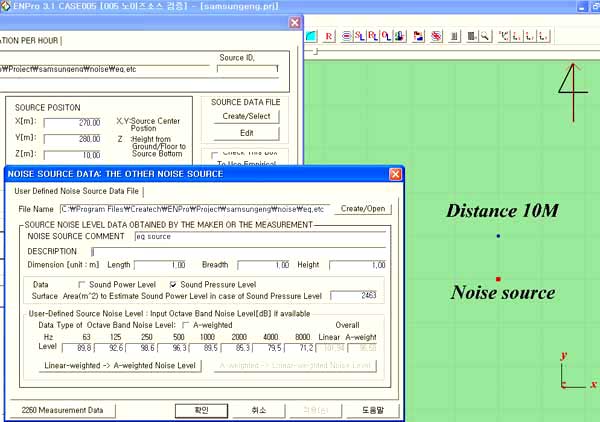
Task: Click the gray column with dot toolbar icon
Action: pos(472,36)
